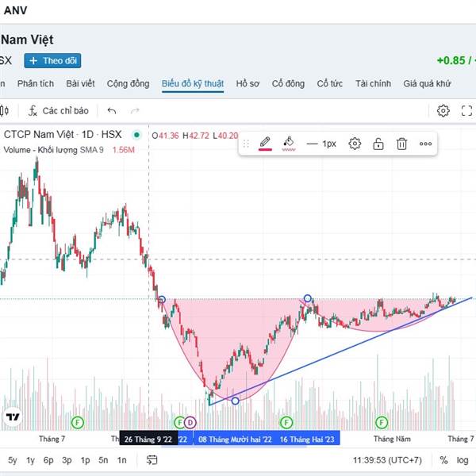Select the left anchor point of curve
The width and height of the screenshot is (476, 476).
[162, 300]
